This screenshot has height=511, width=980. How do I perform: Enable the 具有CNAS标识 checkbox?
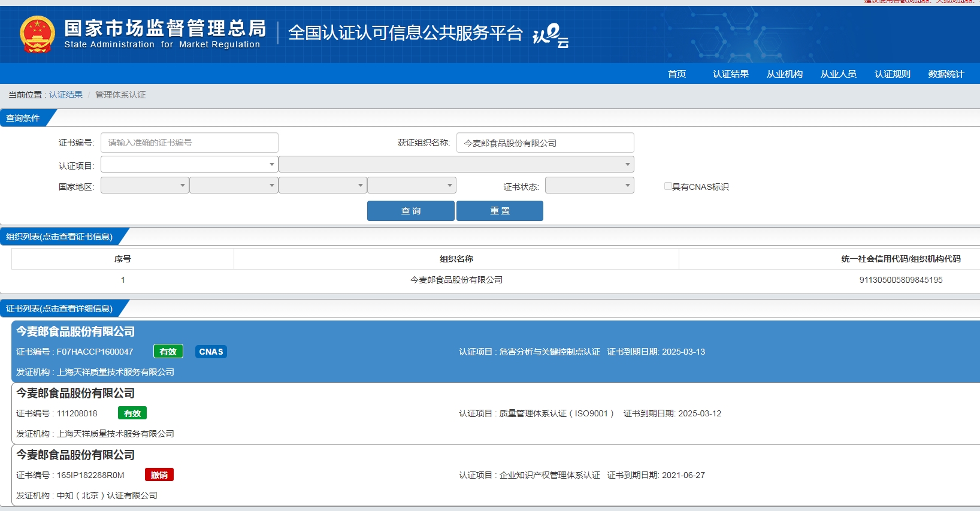pos(668,186)
